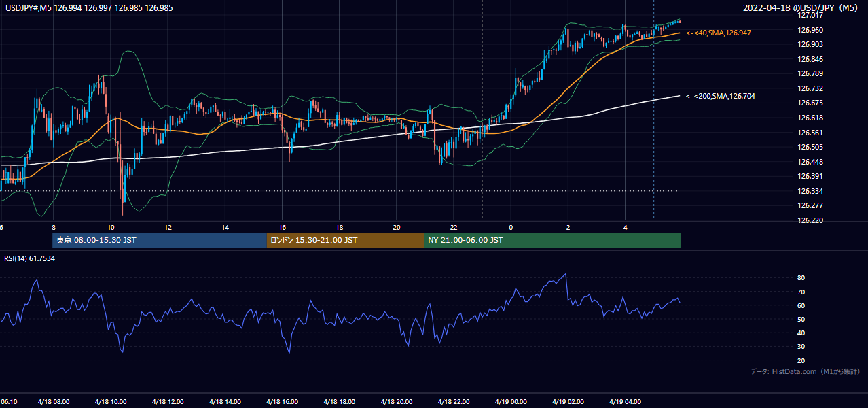The width and height of the screenshot is (868, 408).
Task: Select the 4/18 16:00 time label
Action: [283, 402]
